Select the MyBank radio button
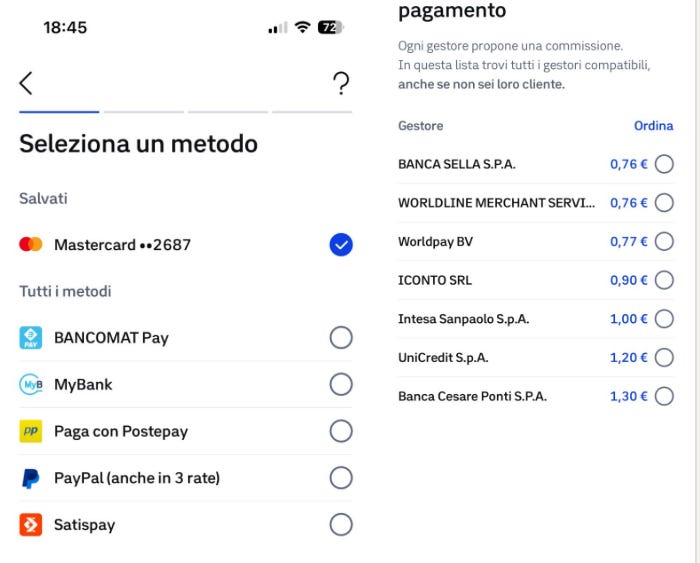 click(x=341, y=384)
